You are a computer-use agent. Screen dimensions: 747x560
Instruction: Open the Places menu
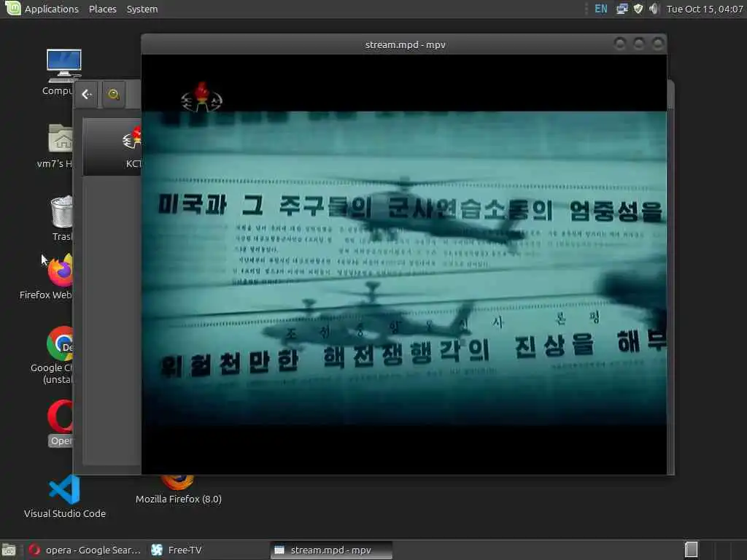102,9
